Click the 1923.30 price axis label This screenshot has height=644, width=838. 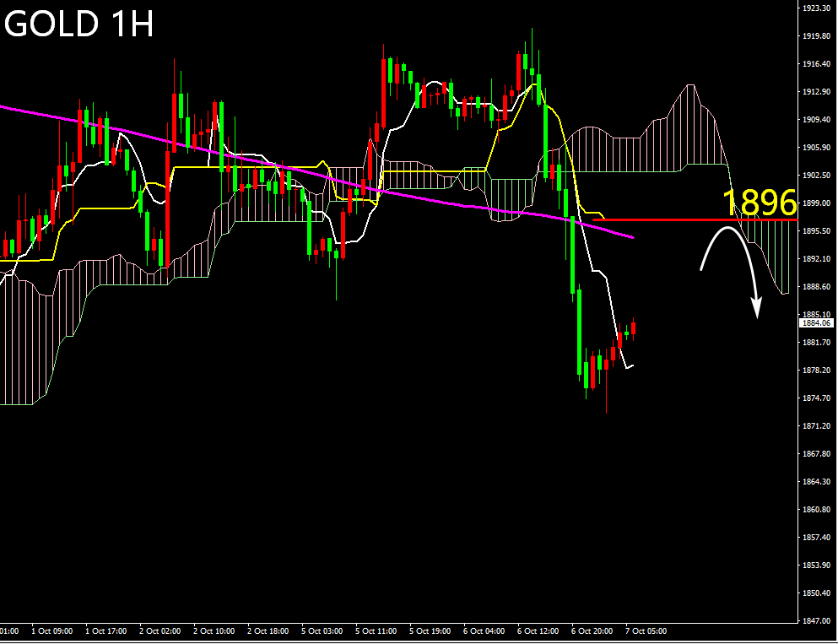click(x=817, y=8)
